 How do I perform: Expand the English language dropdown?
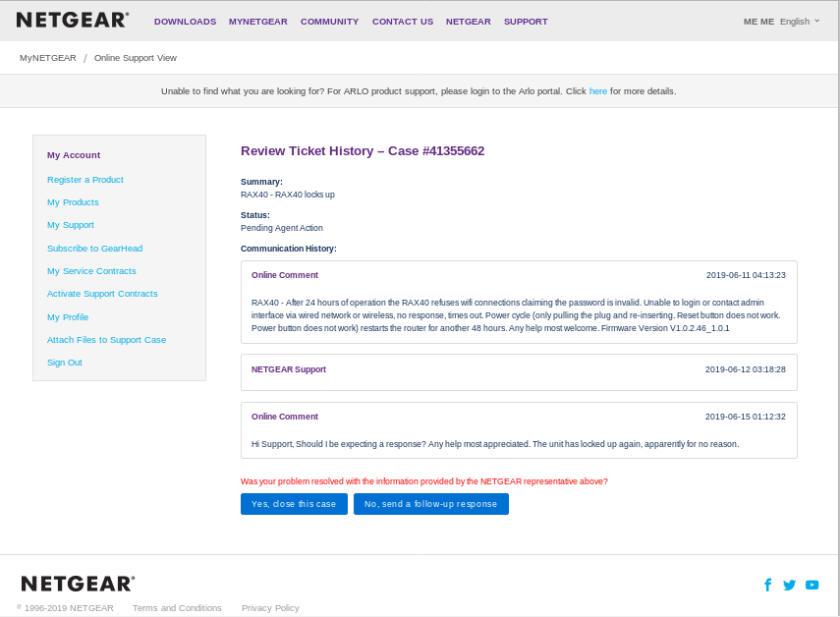point(800,22)
